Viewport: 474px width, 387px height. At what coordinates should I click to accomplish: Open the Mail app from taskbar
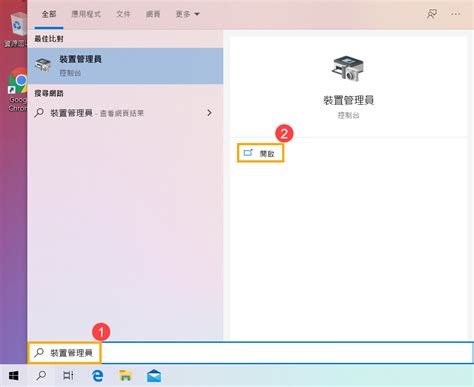(x=154, y=376)
